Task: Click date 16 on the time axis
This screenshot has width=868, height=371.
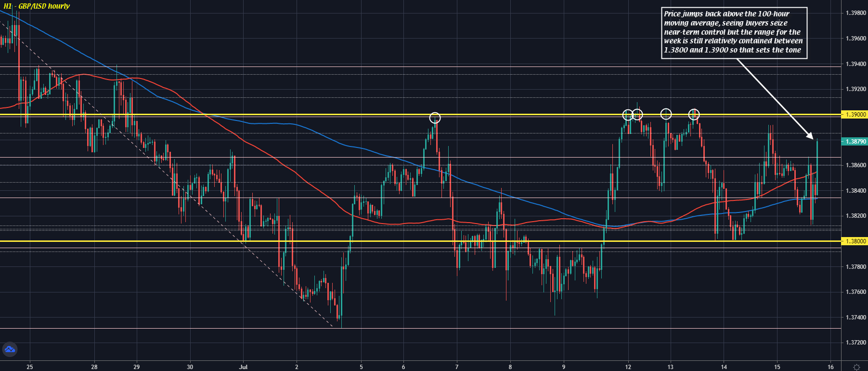Action: [830, 367]
